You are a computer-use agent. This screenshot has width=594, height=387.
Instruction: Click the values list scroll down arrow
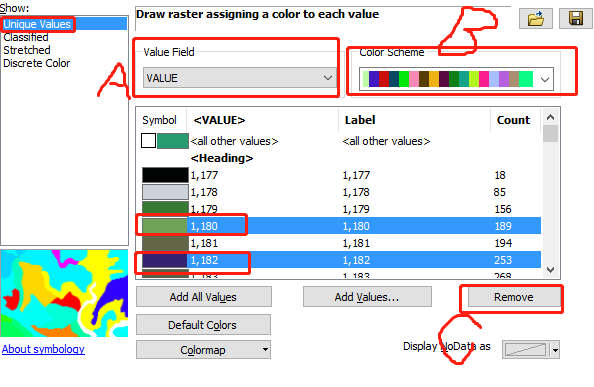pyautogui.click(x=550, y=270)
